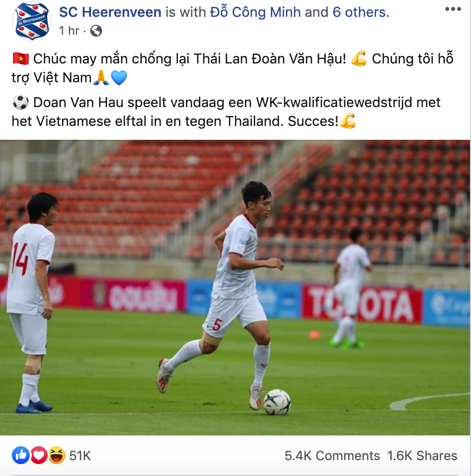Viewport: 471px width, 476px height.
Task: Click the Haha laughing reaction icon
Action: pyautogui.click(x=57, y=455)
